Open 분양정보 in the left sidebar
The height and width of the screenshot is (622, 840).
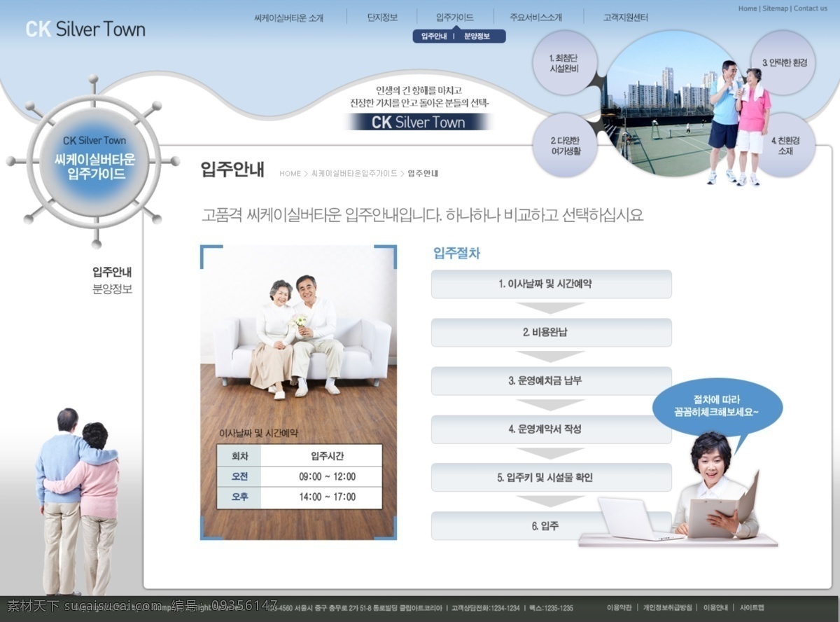pyautogui.click(x=112, y=289)
